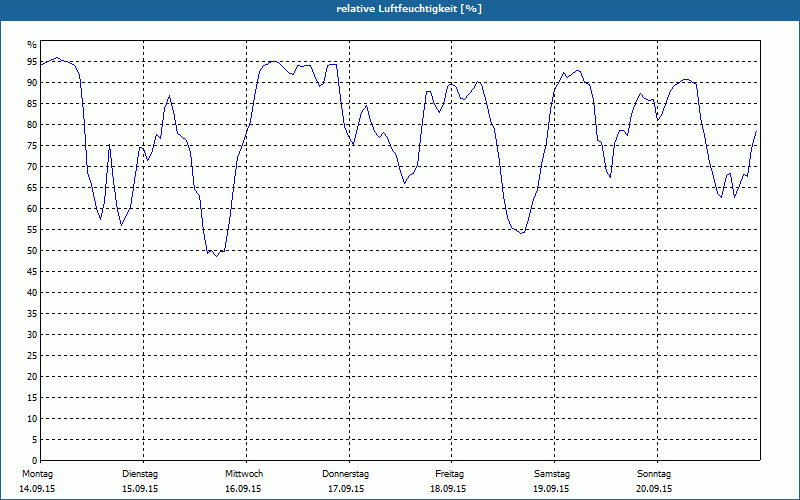This screenshot has height=500, width=800.
Task: Click the chart title 'relative Luftfeuchtigkeit [%]'
Action: pos(409,9)
